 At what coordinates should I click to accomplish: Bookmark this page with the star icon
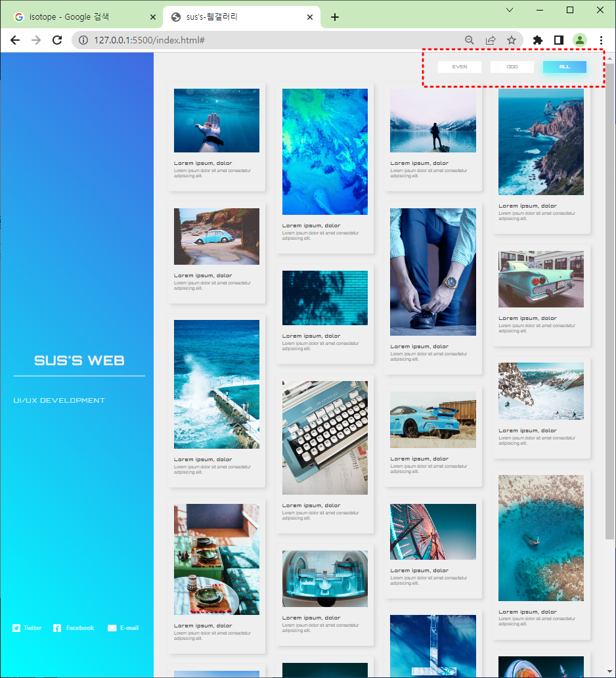tap(512, 40)
